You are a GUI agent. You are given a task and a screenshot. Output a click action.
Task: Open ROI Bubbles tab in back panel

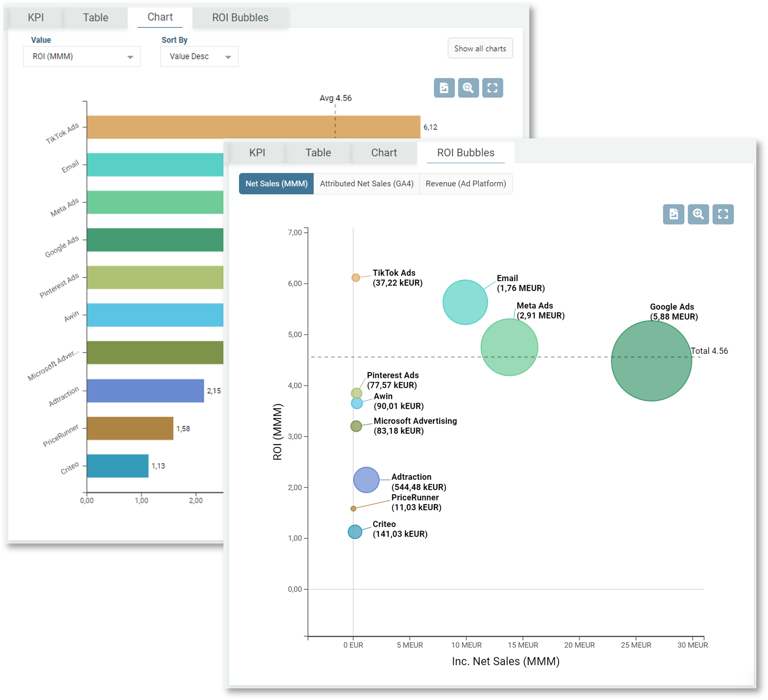click(240, 18)
